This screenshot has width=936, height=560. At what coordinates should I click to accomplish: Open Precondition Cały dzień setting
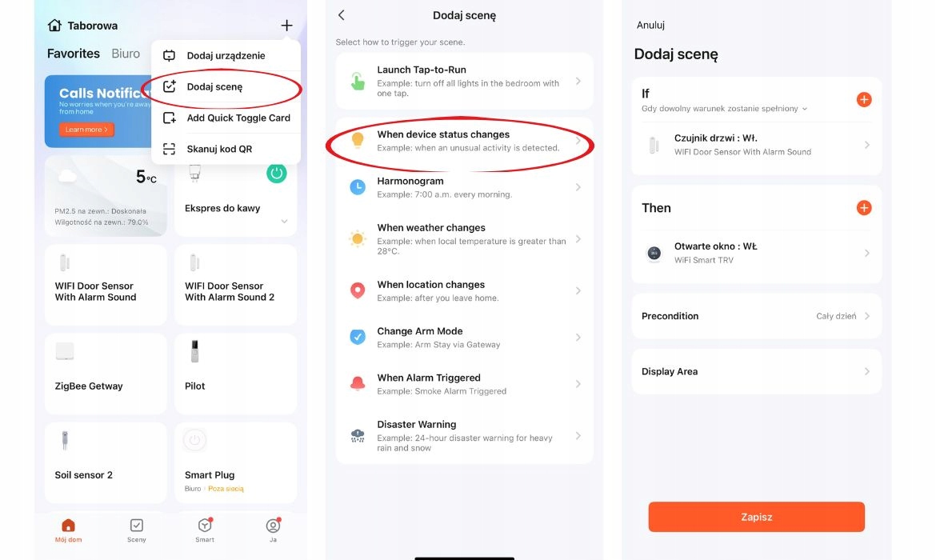(756, 316)
